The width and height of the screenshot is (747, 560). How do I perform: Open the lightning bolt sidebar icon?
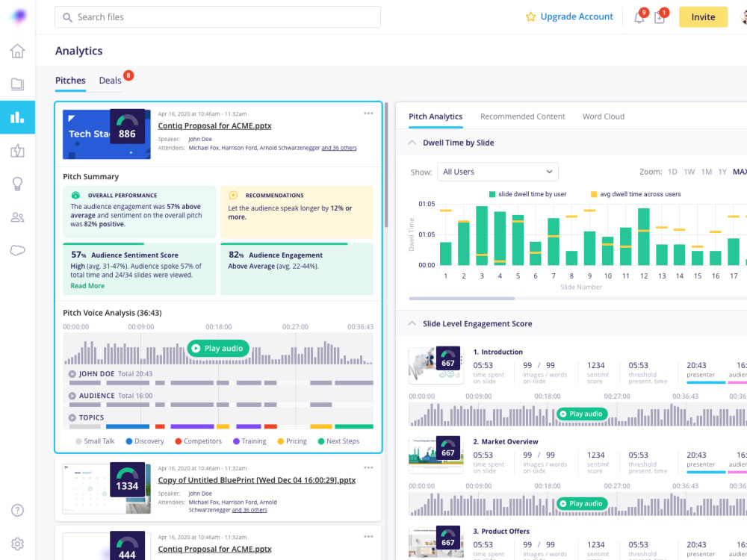pos(18,151)
